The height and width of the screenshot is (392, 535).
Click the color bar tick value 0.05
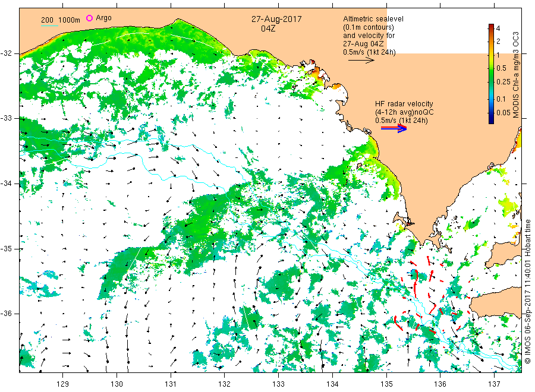(x=503, y=112)
